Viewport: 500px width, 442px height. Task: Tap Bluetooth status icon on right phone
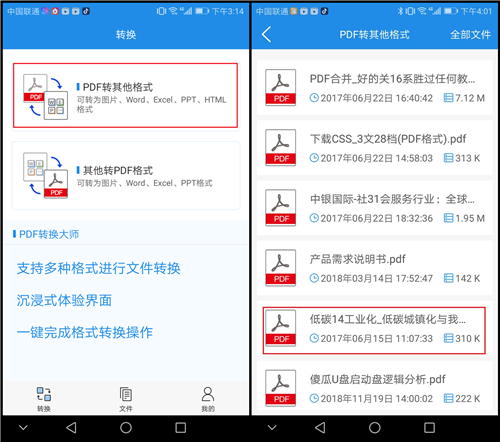click(400, 11)
